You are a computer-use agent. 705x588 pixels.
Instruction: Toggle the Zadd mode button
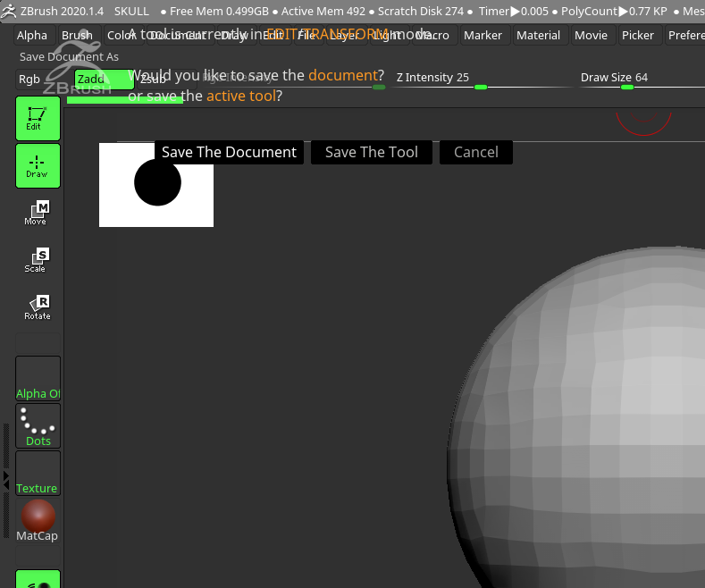click(x=104, y=80)
